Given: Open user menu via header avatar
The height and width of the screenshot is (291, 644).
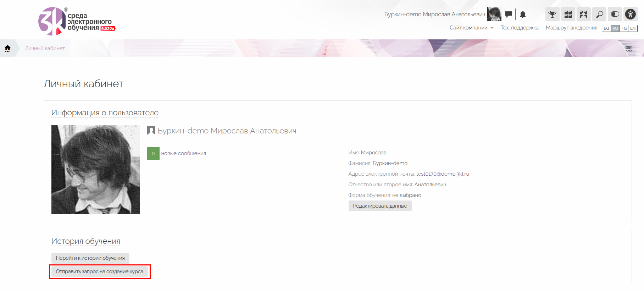Looking at the screenshot, I should click(494, 14).
